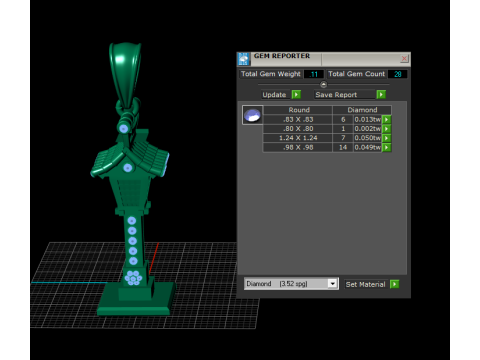The image size is (480, 360).
Task: Click the green arrow beside Set Material
Action: (394, 284)
